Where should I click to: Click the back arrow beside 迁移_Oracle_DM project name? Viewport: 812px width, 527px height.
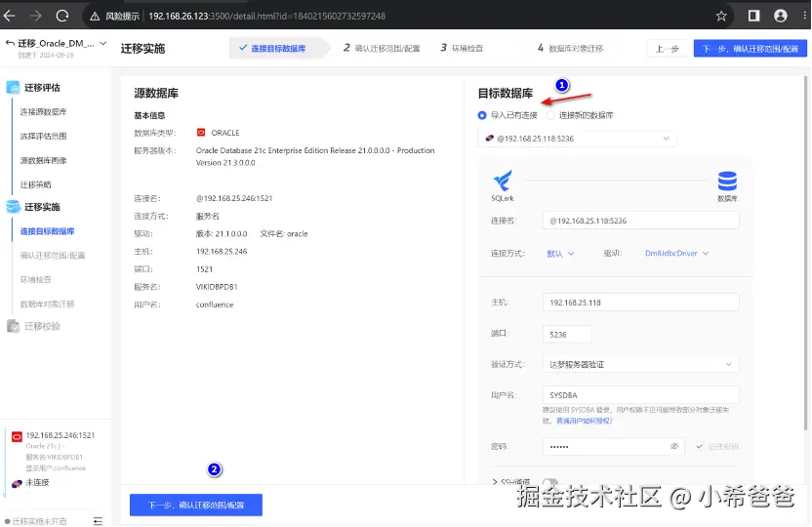10,44
